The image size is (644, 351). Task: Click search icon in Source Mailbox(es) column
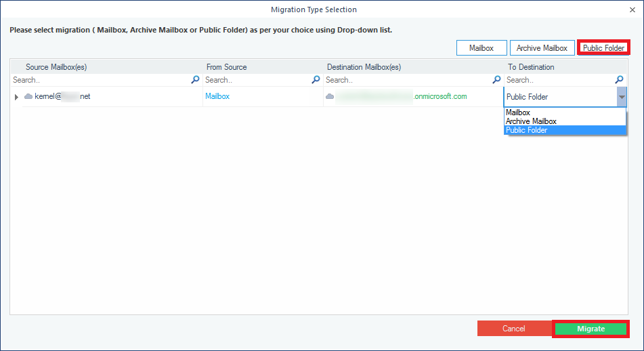coord(195,80)
